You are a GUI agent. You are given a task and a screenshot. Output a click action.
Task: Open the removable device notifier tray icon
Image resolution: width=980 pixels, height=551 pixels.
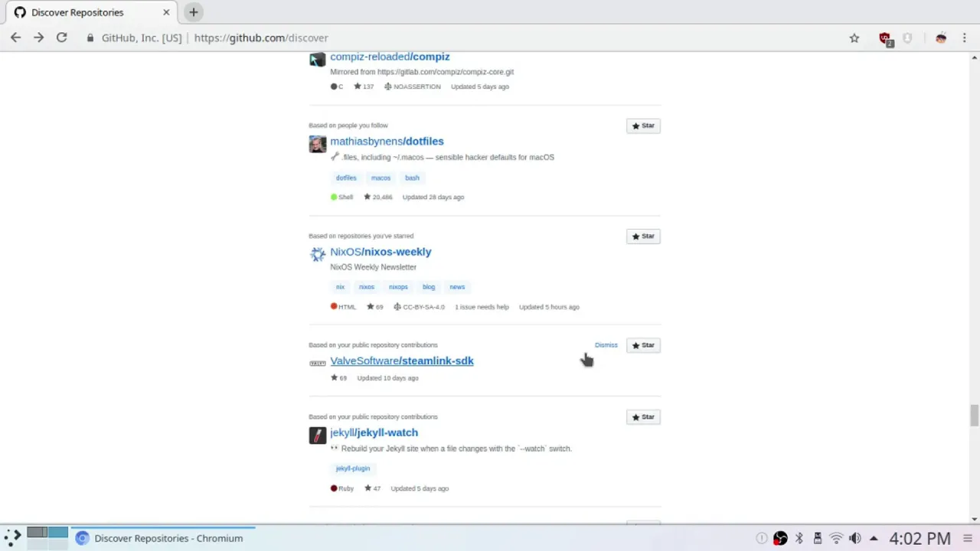click(818, 538)
